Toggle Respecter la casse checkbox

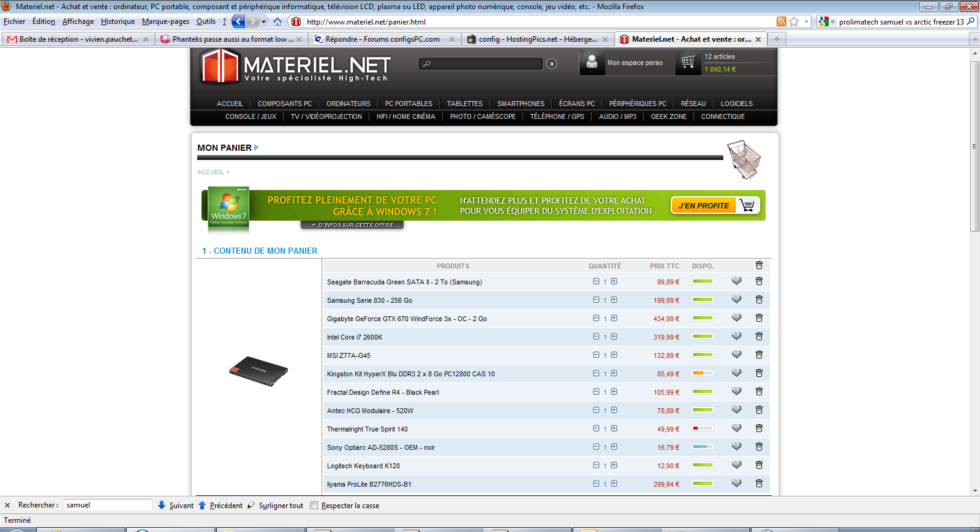pos(314,506)
